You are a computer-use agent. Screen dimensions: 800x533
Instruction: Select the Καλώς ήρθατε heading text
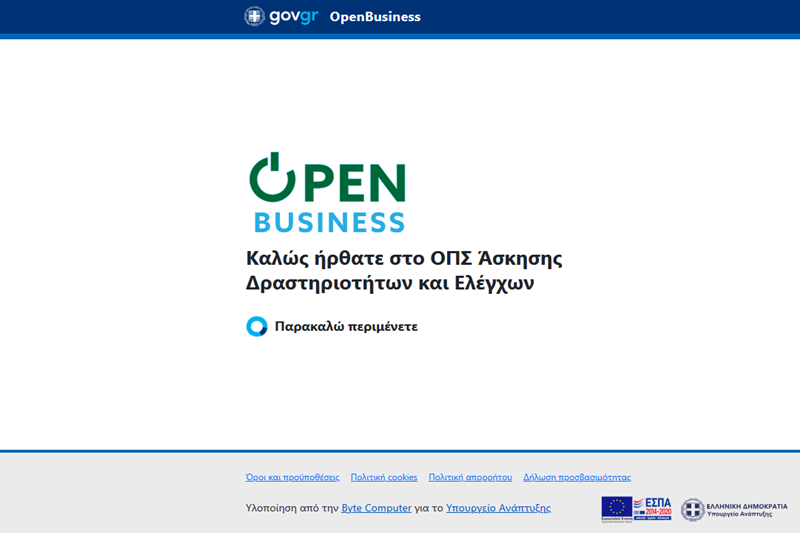tap(404, 270)
